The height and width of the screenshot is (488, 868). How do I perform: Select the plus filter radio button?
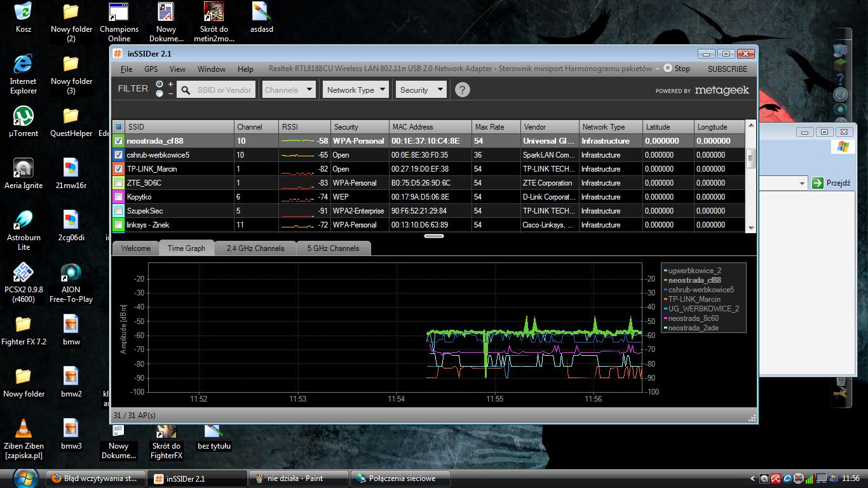pos(159,84)
